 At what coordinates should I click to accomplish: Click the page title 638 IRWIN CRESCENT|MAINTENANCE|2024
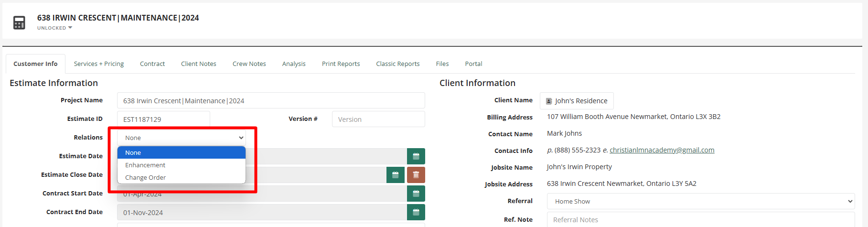pos(118,18)
